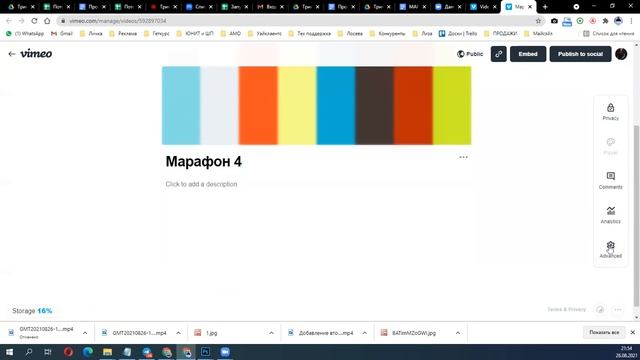Open the ПРОДАЖИ bookmarks folder
This screenshot has height=360, width=640.
click(x=501, y=33)
